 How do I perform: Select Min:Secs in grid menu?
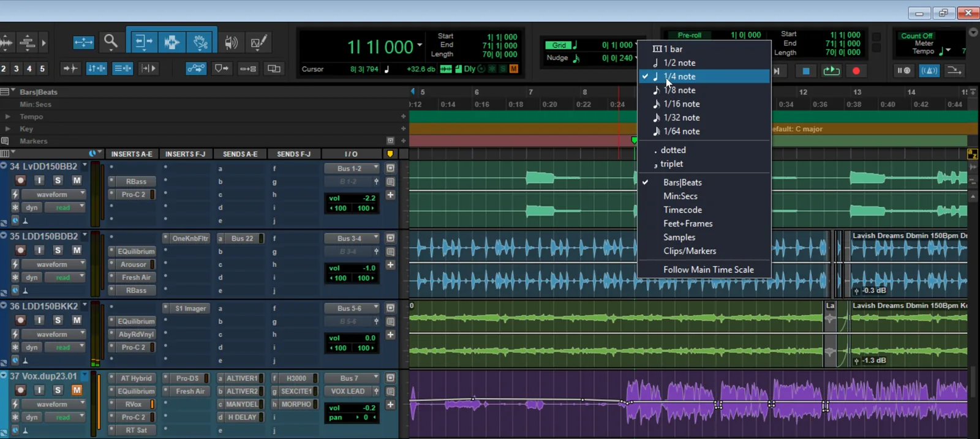[x=704, y=196]
